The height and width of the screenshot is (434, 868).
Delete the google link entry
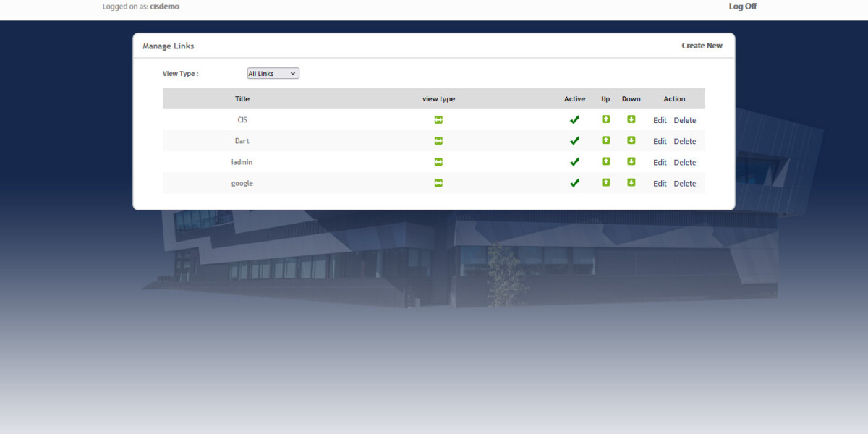pos(684,183)
